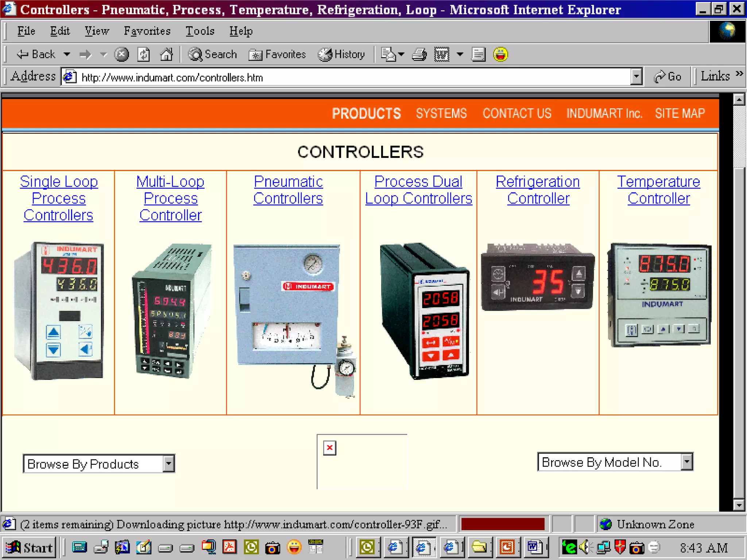Click the Go button
The image size is (747, 560).
[x=667, y=77]
